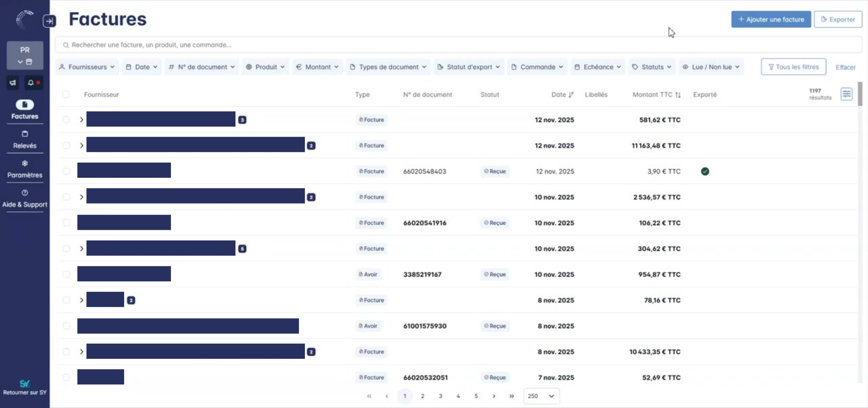Open the 250 rows-per-page dropdown
Viewport: 868px width, 408px height.
coord(541,396)
